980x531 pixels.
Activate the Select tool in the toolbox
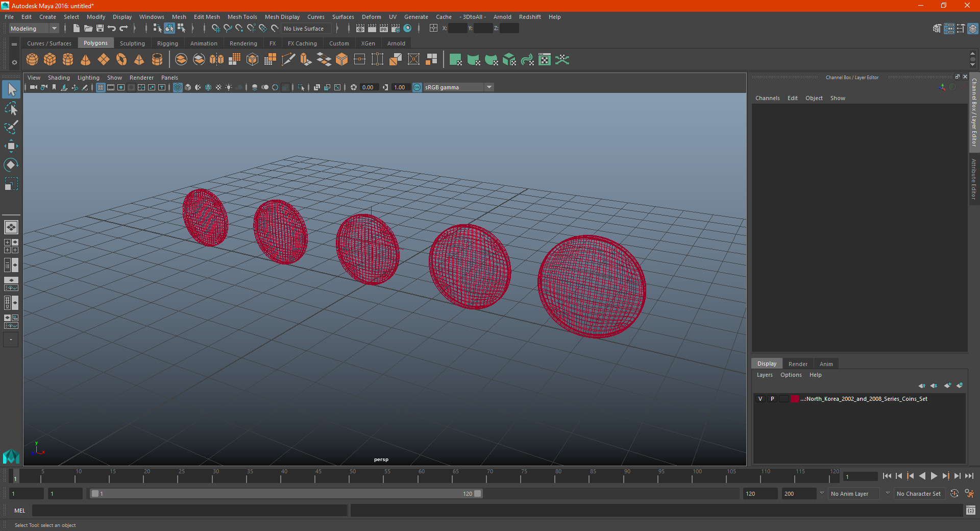[11, 90]
